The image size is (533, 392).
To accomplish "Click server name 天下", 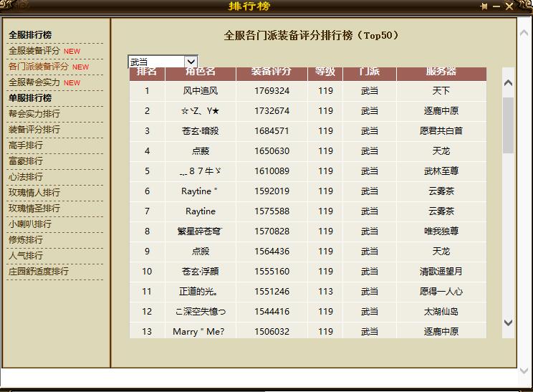I will click(441, 91).
